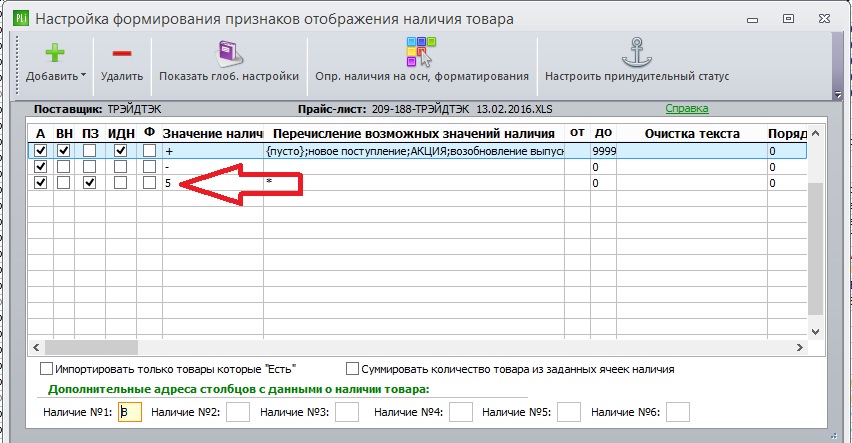The width and height of the screenshot is (852, 443).
Task: Click the Наличие №1 input field
Action: 130,412
